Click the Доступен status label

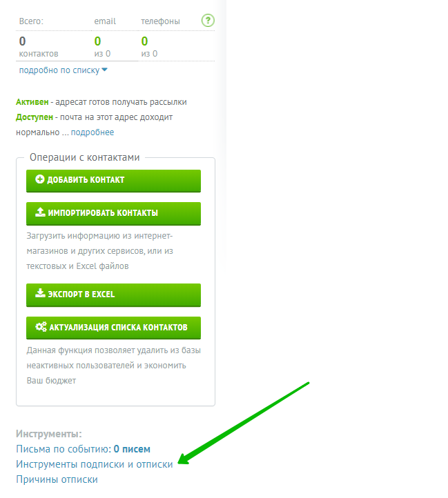[35, 117]
